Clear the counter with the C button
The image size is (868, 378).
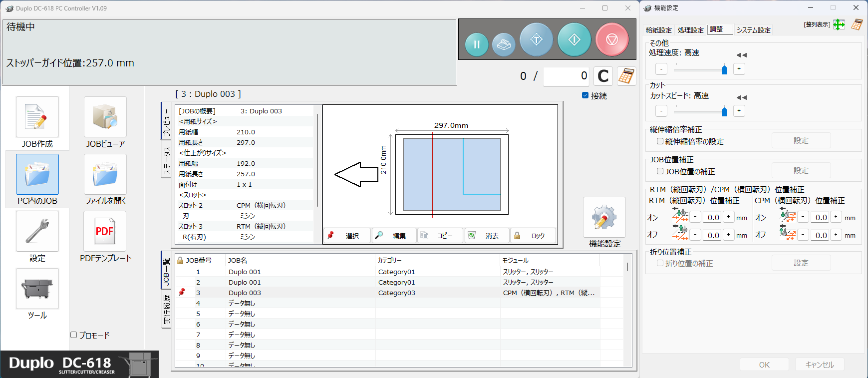point(603,76)
